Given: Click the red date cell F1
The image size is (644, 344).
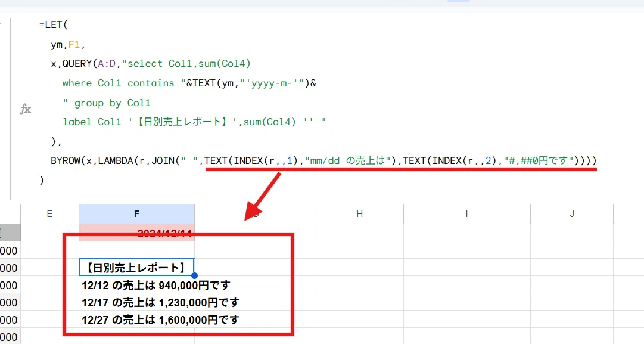Looking at the screenshot, I should click(x=136, y=233).
